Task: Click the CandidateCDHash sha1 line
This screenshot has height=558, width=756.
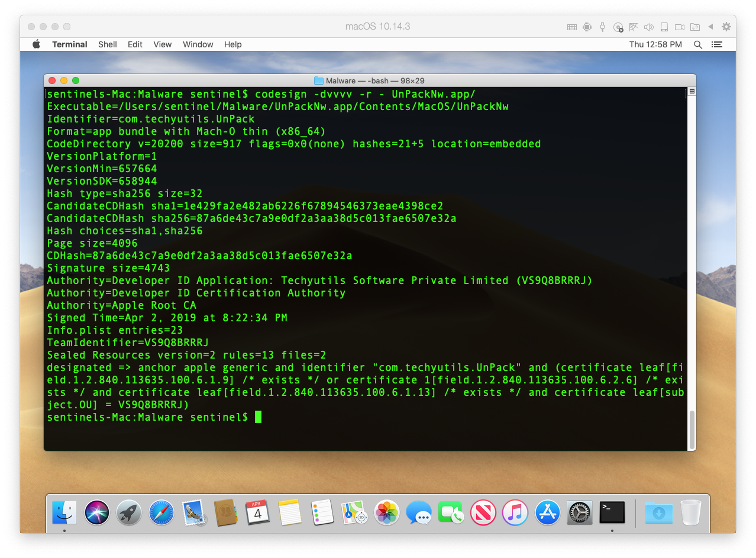Action: tap(245, 206)
